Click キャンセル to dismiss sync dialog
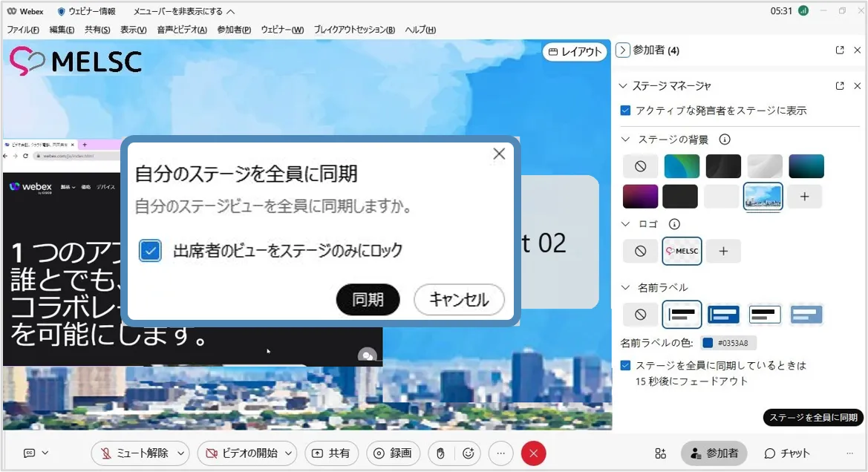Screen dimensions: 868x472 (459, 300)
